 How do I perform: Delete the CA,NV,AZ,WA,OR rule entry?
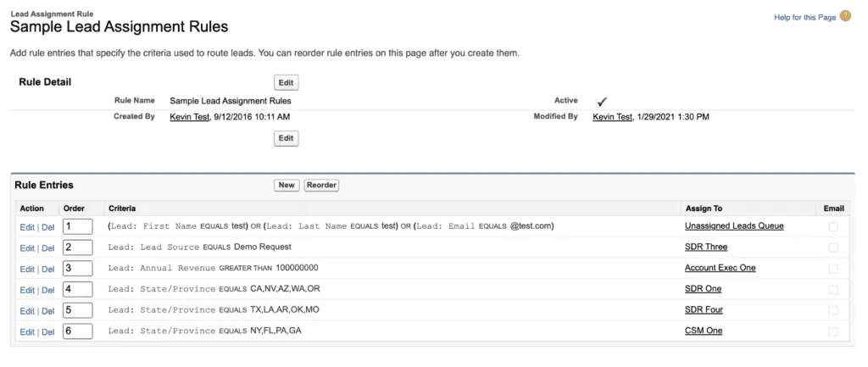[48, 290]
